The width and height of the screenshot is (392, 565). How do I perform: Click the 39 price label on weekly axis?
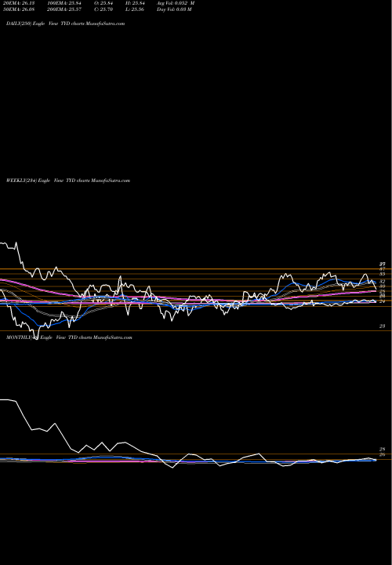(383, 264)
